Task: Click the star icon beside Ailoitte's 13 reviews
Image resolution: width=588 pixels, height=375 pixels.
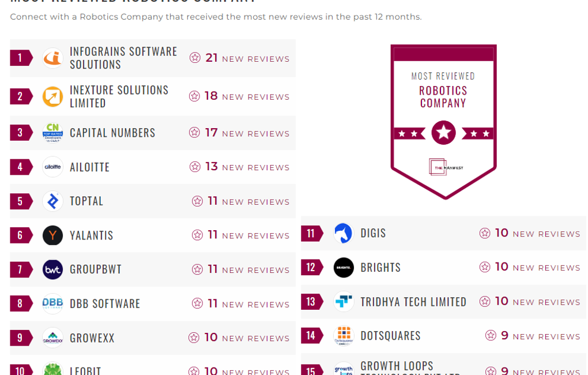Action: click(x=195, y=167)
